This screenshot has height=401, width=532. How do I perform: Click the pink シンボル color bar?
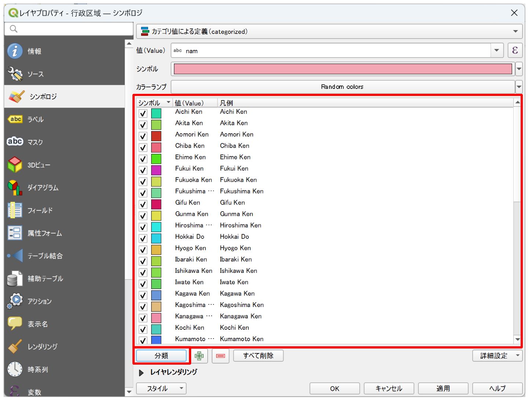pyautogui.click(x=343, y=69)
